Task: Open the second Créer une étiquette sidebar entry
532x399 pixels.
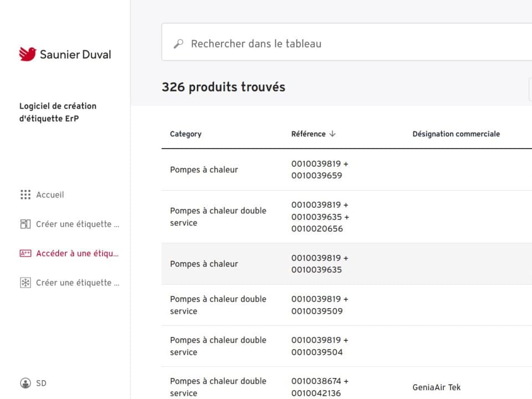Action: click(77, 283)
